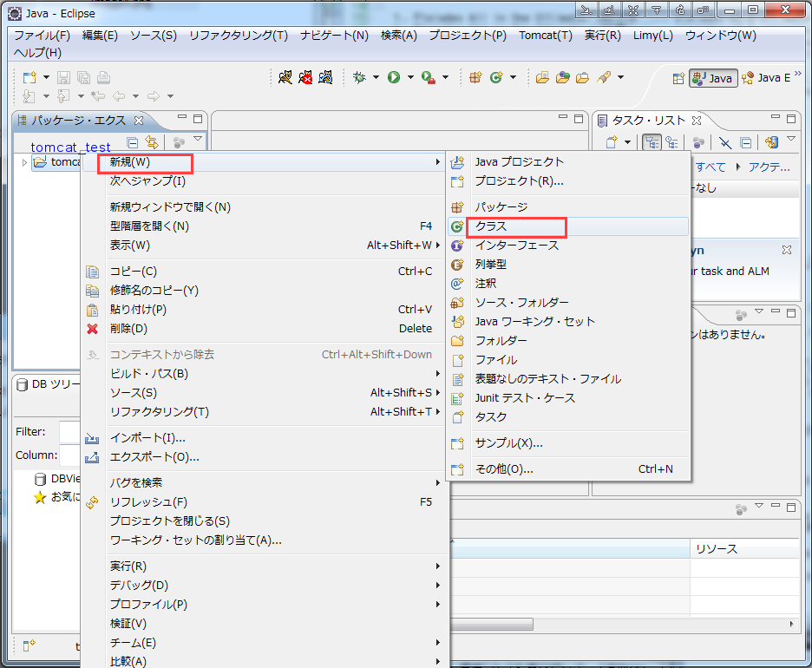The image size is (812, 668).
Task: Switch to the Java perspective button
Action: point(712,78)
